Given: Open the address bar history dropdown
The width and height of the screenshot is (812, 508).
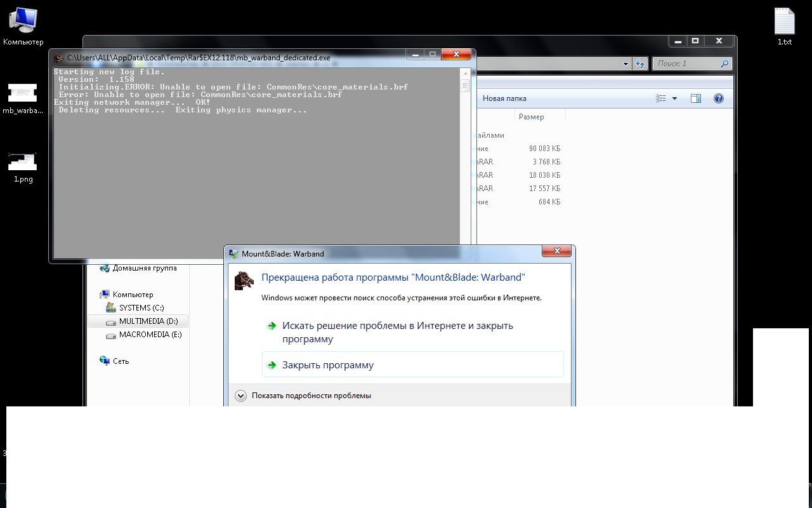Looking at the screenshot, I should pos(625,63).
